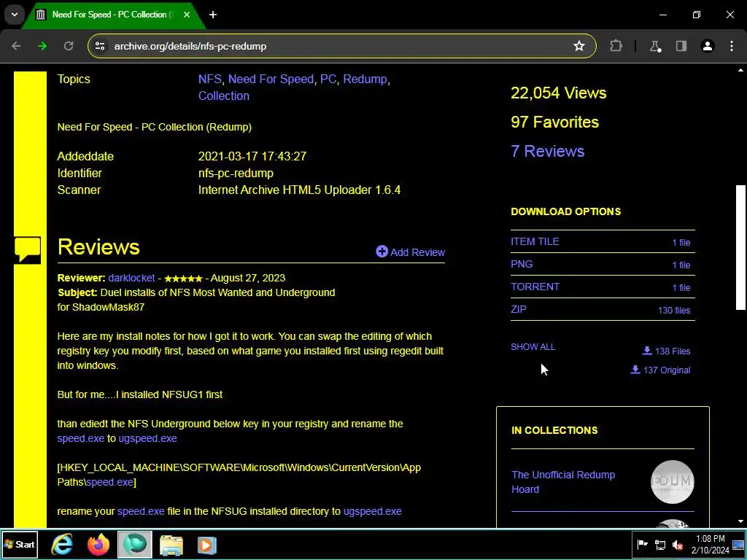
Task: Click the Action Center flag tray icon
Action: (642, 544)
